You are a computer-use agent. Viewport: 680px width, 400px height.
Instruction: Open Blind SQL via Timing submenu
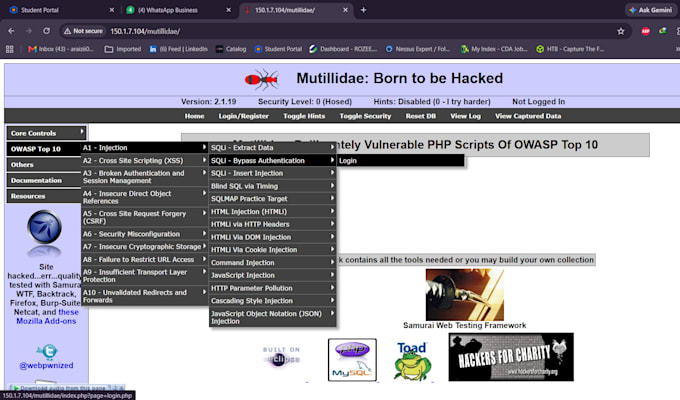pos(272,186)
